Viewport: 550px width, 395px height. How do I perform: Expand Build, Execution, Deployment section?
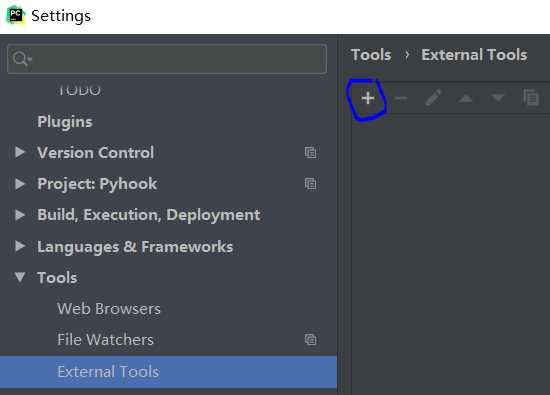20,215
